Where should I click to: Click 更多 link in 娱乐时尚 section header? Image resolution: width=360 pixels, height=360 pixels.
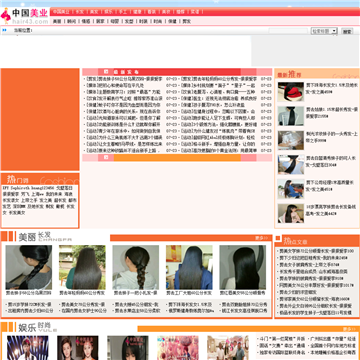(x=349, y=329)
